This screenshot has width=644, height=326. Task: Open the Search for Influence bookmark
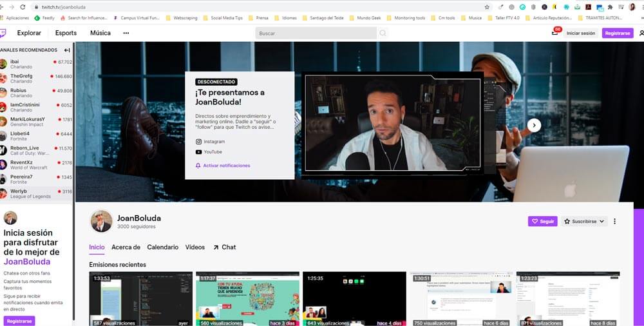coord(84,18)
